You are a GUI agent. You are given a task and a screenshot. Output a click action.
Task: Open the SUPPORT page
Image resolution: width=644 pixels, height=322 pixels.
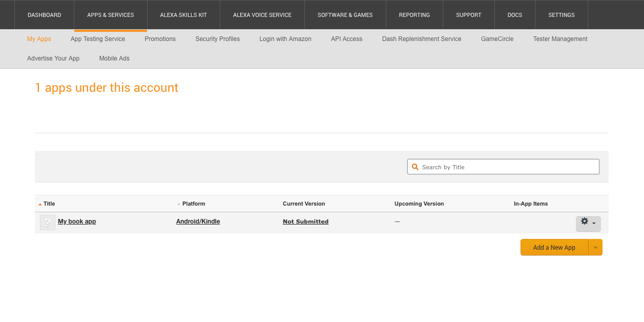pos(468,15)
